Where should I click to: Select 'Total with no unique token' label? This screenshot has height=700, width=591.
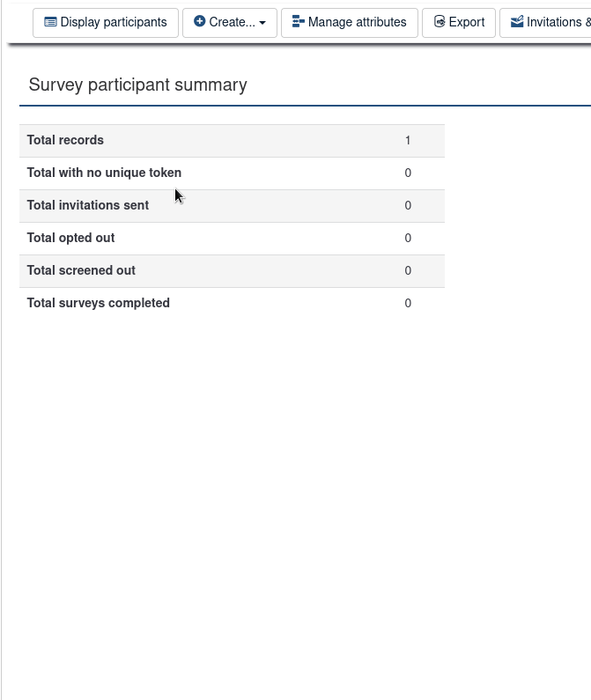click(104, 173)
